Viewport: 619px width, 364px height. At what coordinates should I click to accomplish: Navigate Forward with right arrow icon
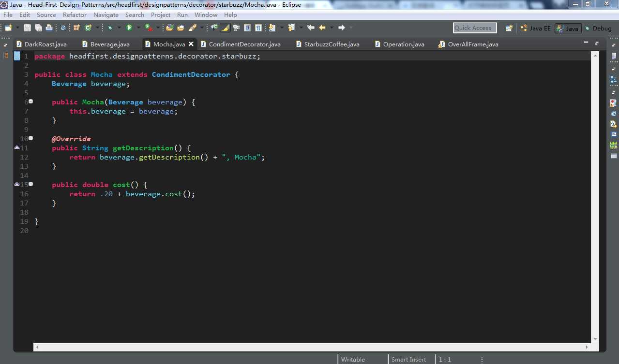point(341,28)
